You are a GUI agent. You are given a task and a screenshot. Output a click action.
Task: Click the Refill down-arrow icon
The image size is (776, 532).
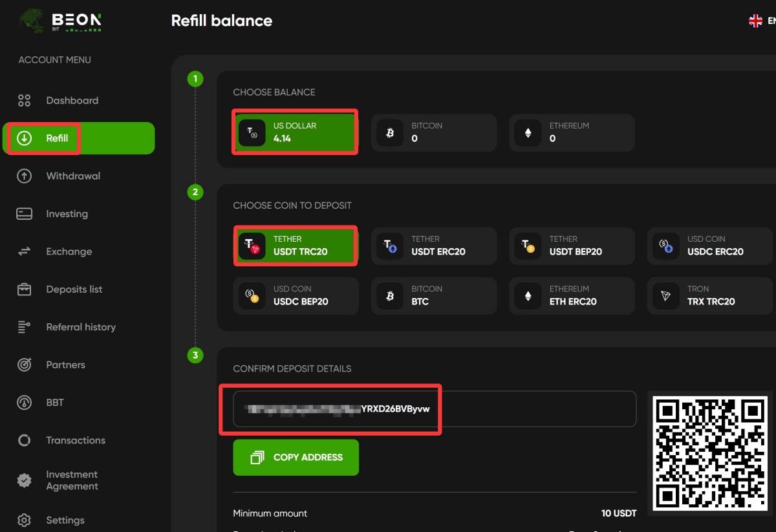coord(25,138)
